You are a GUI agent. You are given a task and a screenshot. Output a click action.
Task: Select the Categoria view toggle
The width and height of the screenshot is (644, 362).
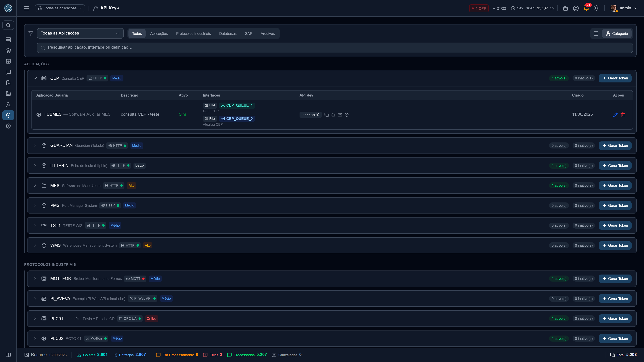click(x=616, y=34)
